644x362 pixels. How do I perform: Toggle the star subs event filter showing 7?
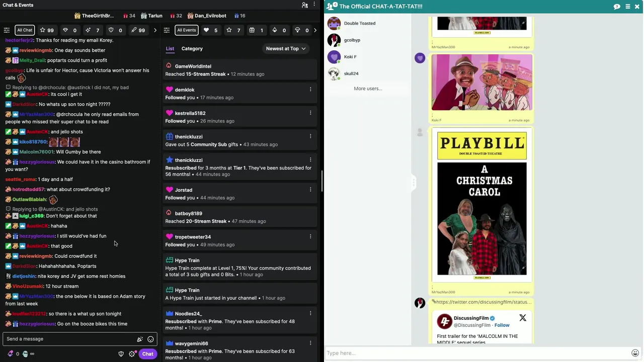coord(233,30)
